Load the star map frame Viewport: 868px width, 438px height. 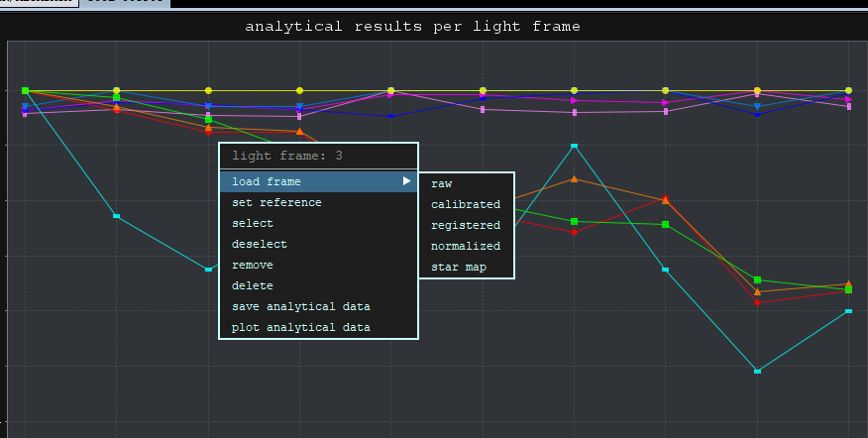[x=467, y=267]
